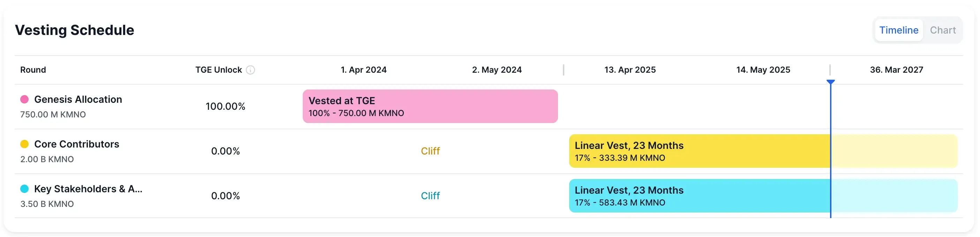Click the Genesis Allocation round name

click(78, 99)
